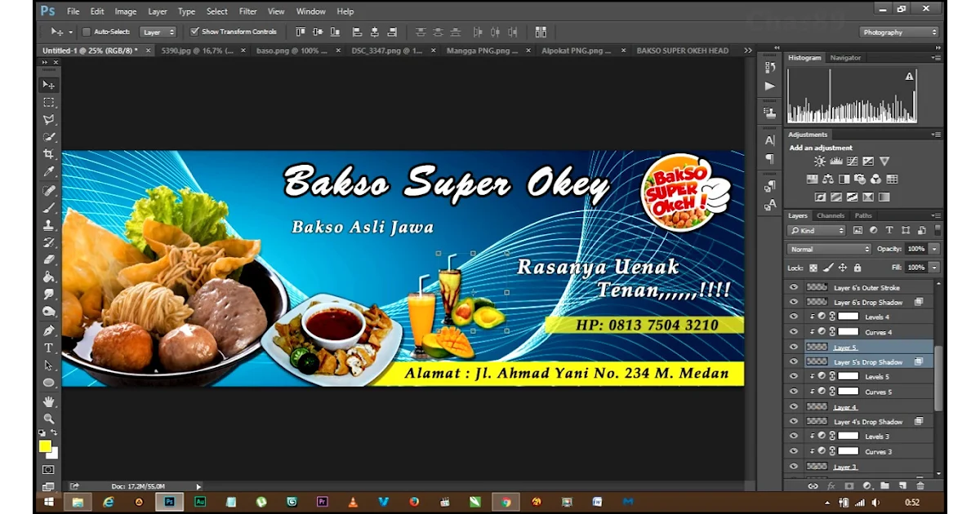Select the Paint Bucket tool
This screenshot has width=980, height=514.
(49, 277)
